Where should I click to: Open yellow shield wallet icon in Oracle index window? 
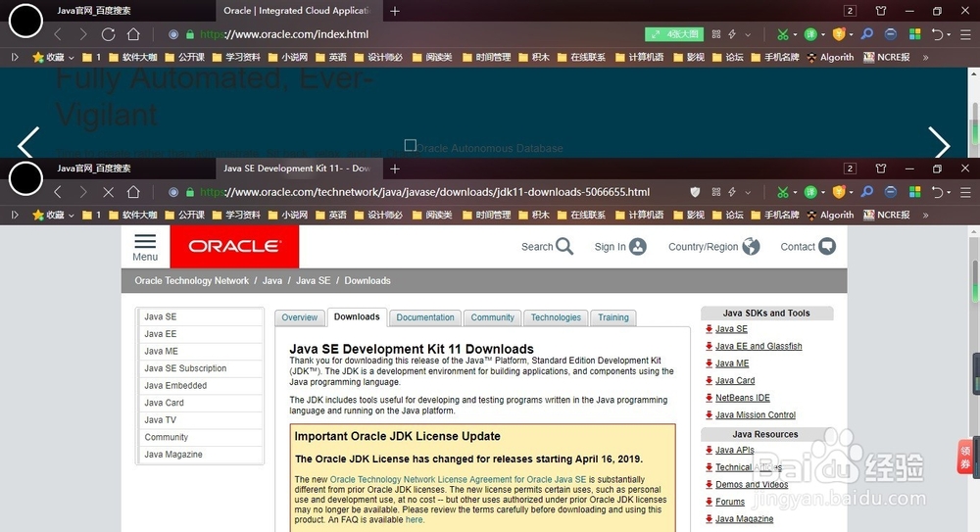(839, 34)
